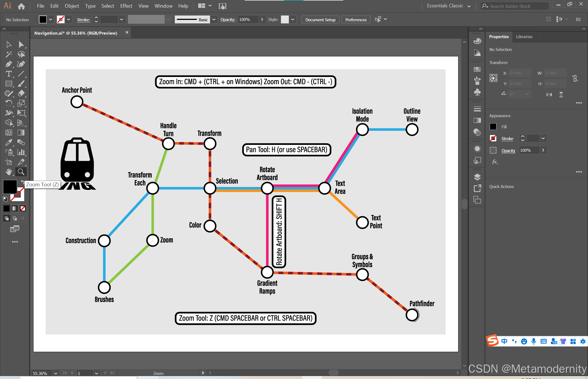Screen dimensions: 588x379
Task: Open the Effect menu
Action: (126, 6)
